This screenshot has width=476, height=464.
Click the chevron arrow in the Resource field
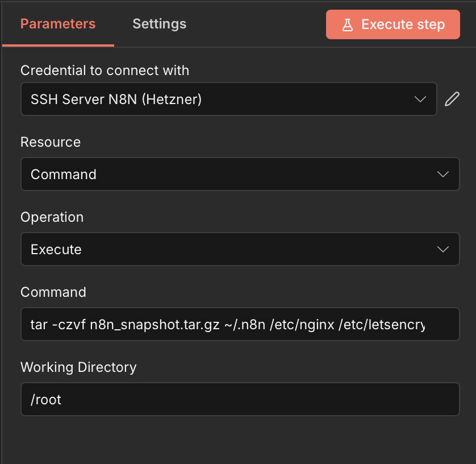pos(443,174)
